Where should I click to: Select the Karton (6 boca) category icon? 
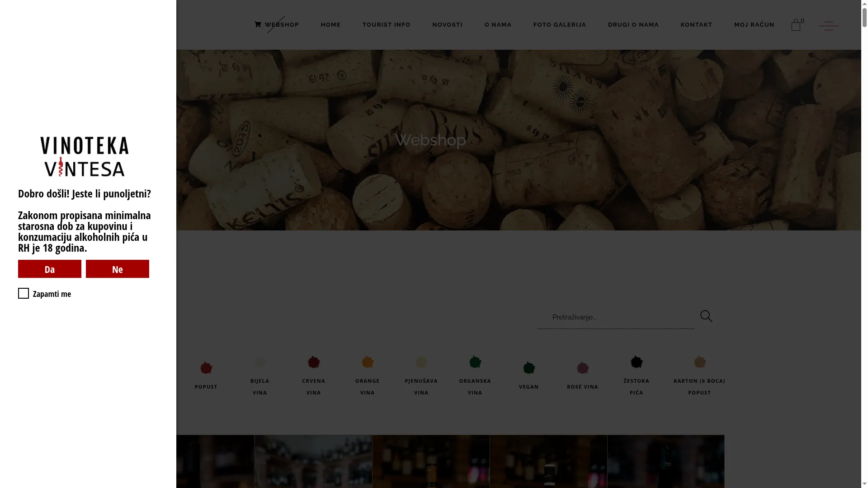point(700,362)
